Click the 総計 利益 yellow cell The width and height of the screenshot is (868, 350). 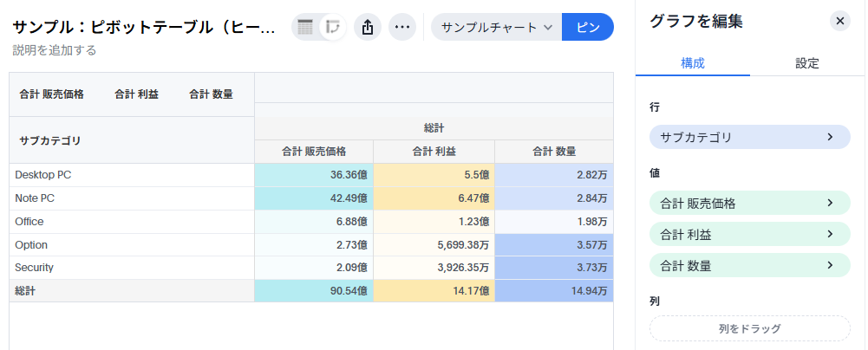click(434, 292)
